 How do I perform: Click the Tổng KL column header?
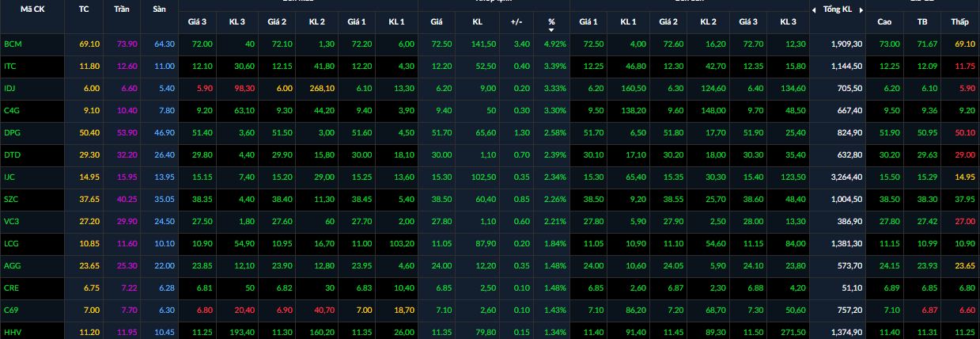838,10
